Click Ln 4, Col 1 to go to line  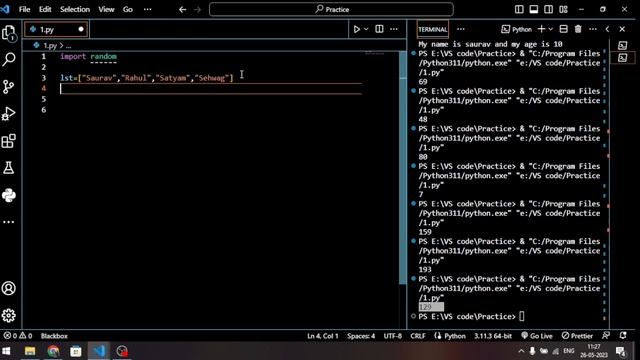(x=322, y=336)
